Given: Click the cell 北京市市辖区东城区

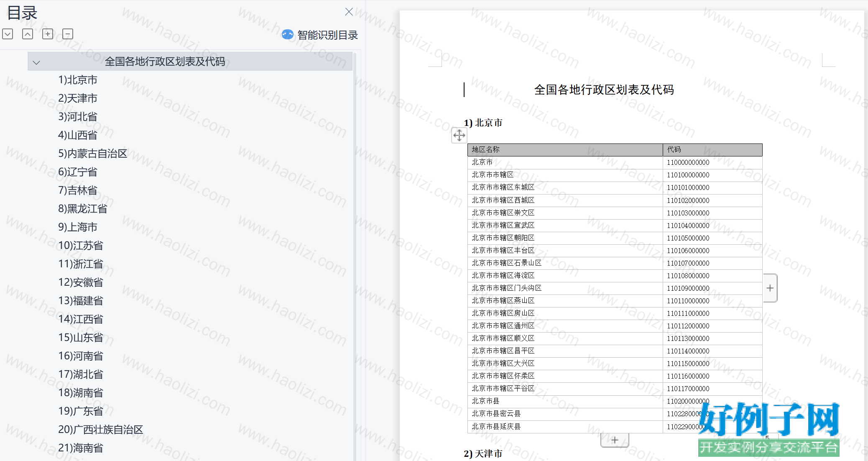Looking at the screenshot, I should [x=565, y=187].
